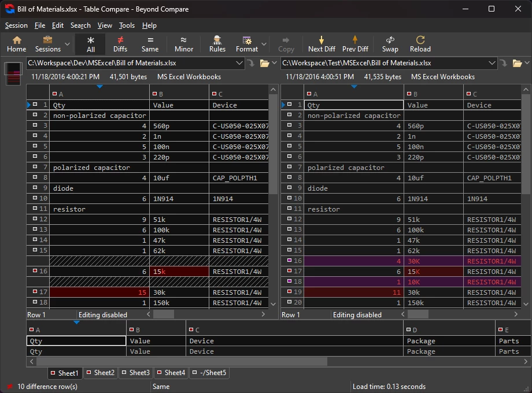Switch to the Sheet3 tab

click(136, 373)
